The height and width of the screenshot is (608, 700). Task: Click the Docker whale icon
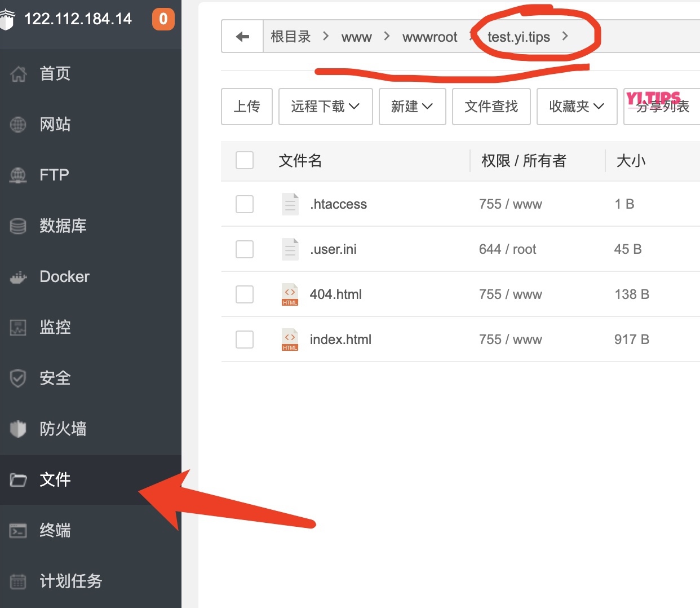(x=18, y=277)
